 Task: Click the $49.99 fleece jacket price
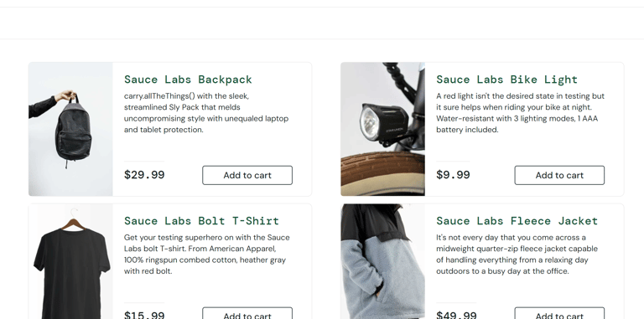coord(457,315)
